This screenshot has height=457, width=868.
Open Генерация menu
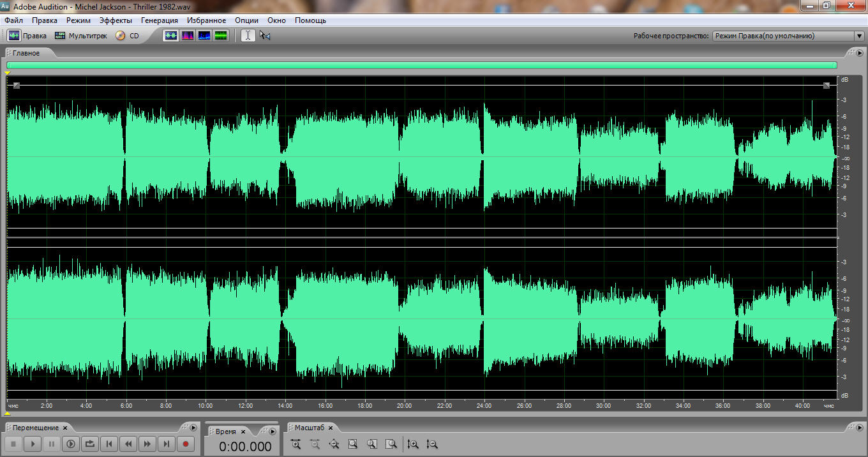[160, 20]
